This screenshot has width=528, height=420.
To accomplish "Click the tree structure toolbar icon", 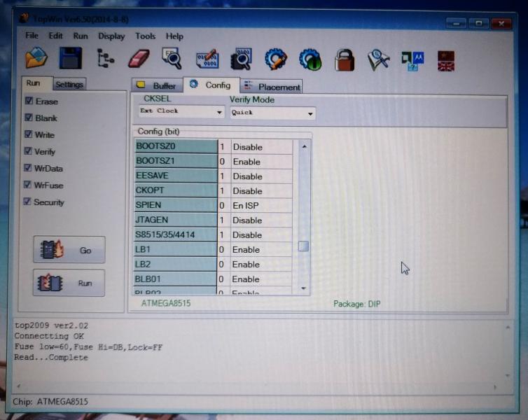I will [x=105, y=59].
